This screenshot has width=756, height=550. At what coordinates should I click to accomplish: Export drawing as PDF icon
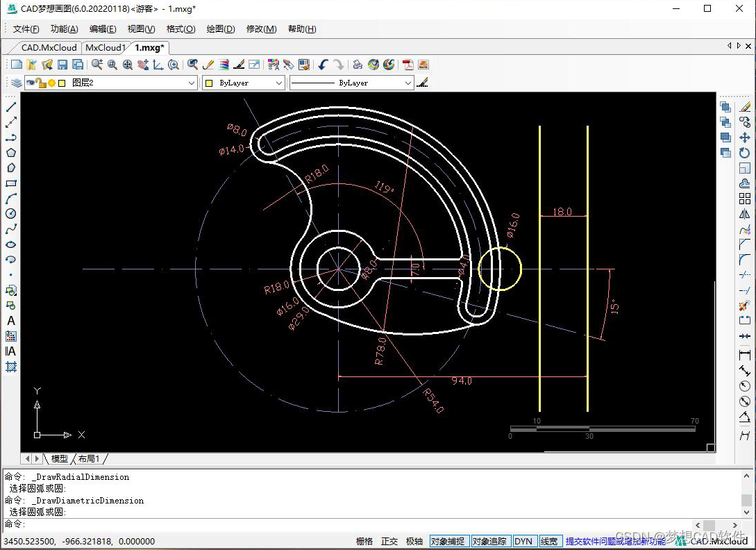[x=408, y=65]
